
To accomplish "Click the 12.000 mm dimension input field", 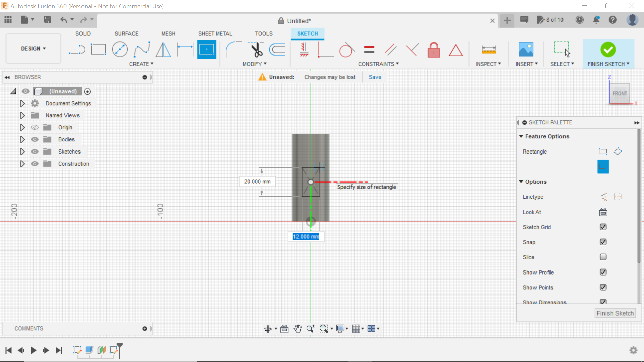I will (x=306, y=236).
